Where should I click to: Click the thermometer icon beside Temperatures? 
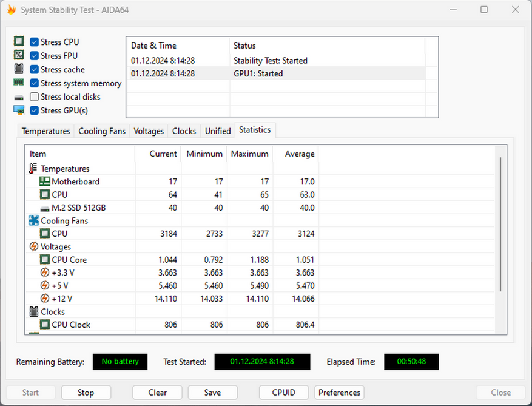click(x=33, y=169)
